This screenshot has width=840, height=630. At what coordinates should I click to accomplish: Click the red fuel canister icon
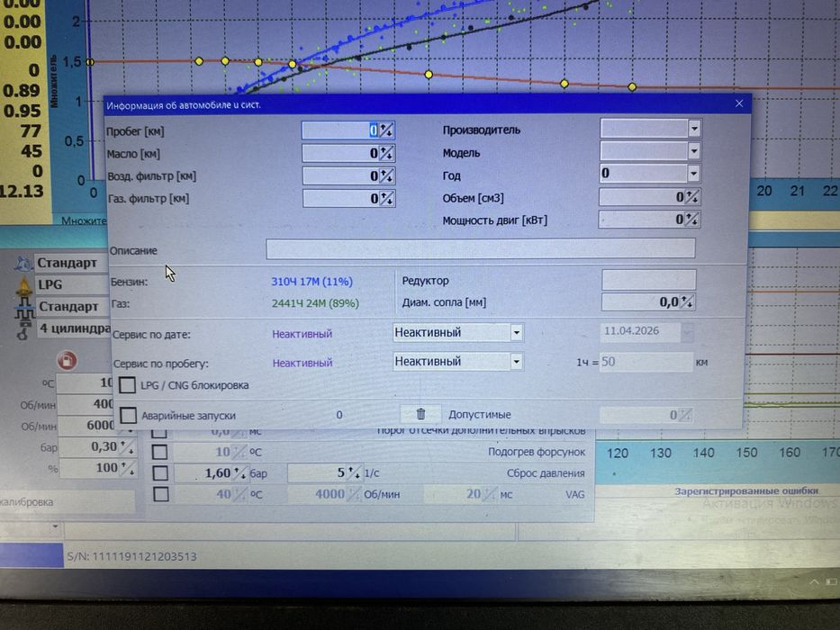pyautogui.click(x=67, y=360)
